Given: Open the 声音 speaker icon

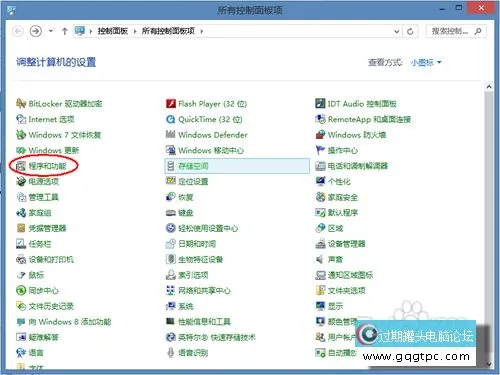Looking at the screenshot, I should point(320,259).
